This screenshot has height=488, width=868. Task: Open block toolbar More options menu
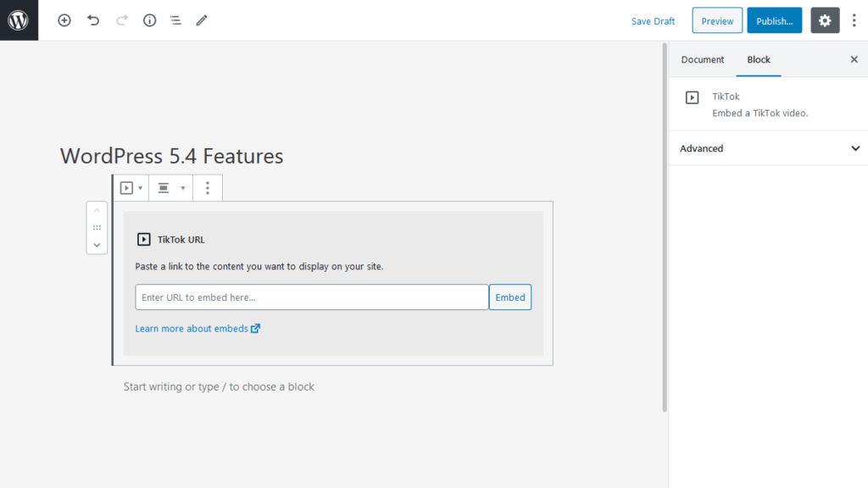point(208,188)
